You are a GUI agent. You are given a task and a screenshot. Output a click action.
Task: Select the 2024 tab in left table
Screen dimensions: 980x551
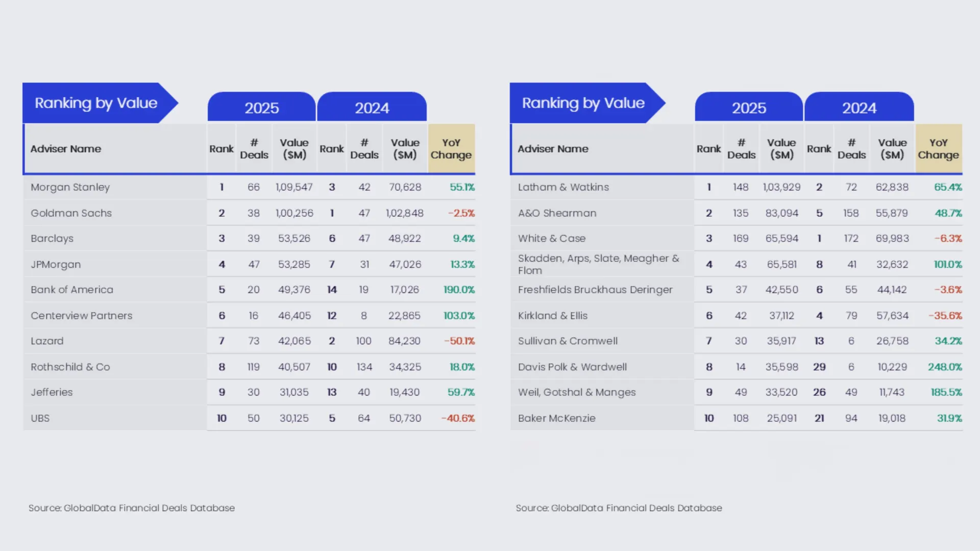372,108
